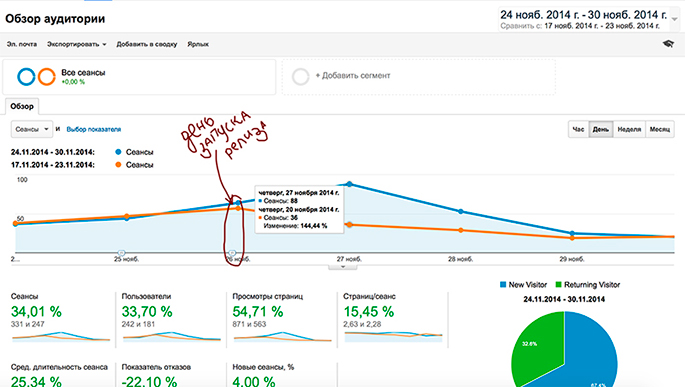The height and width of the screenshot is (387, 685).
Task: Click the Returning Visitor legend square
Action: coord(558,285)
